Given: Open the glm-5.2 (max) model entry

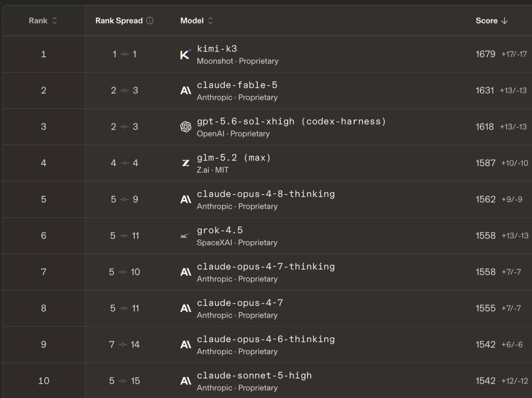Looking at the screenshot, I should pyautogui.click(x=234, y=158).
